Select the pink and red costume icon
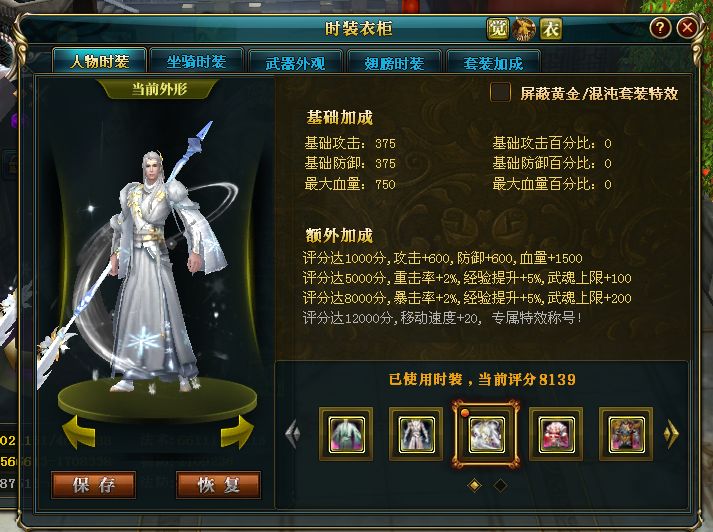The height and width of the screenshot is (532, 713). [x=556, y=434]
